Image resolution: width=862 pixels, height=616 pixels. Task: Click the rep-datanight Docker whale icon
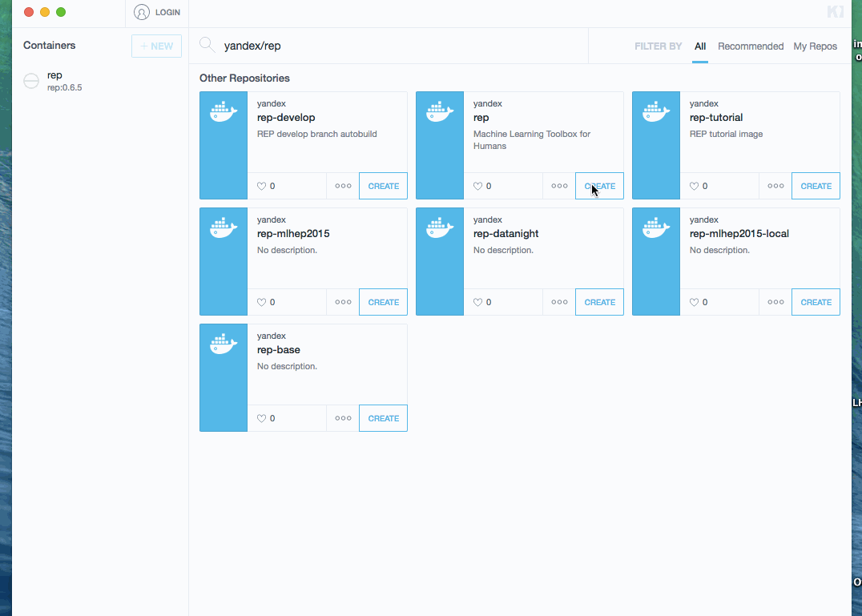440,227
